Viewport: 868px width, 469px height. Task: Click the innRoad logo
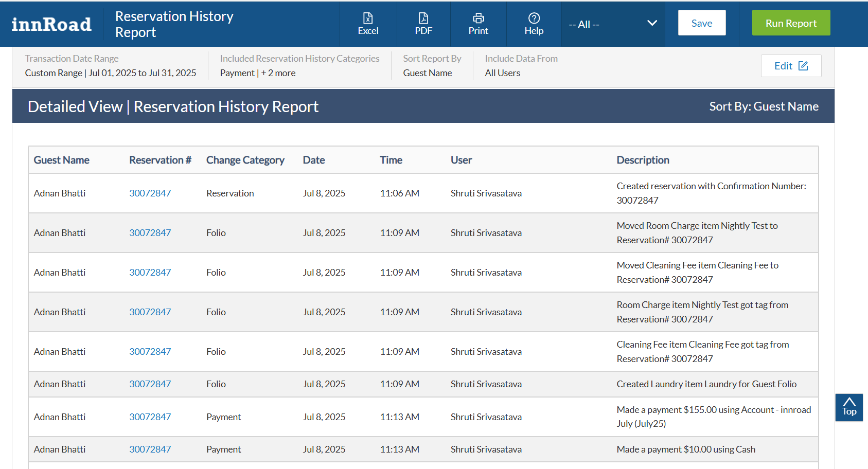click(51, 24)
